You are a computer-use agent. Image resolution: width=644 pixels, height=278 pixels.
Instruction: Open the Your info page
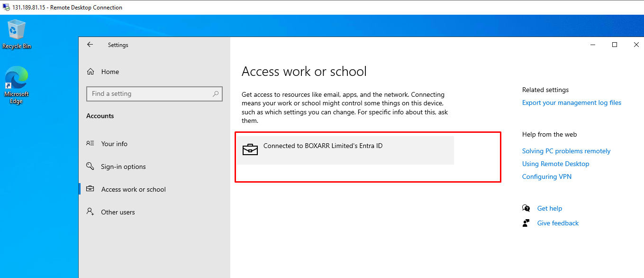pyautogui.click(x=154, y=144)
